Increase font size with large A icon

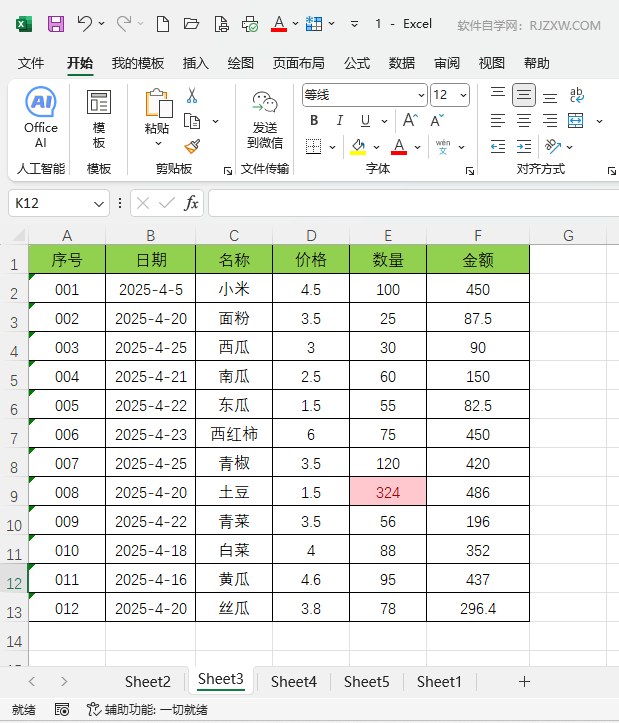click(410, 121)
